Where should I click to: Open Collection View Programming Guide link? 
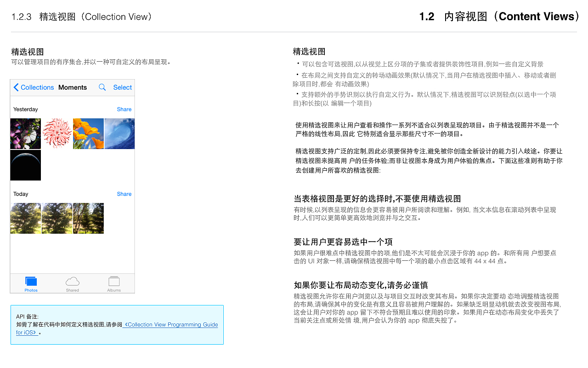(117, 328)
